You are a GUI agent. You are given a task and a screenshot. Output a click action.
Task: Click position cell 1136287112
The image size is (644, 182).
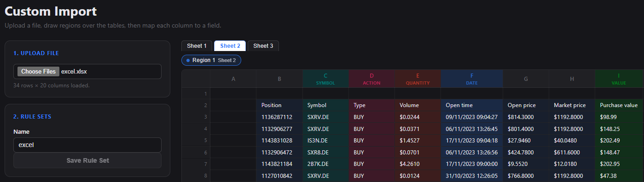tap(279, 117)
